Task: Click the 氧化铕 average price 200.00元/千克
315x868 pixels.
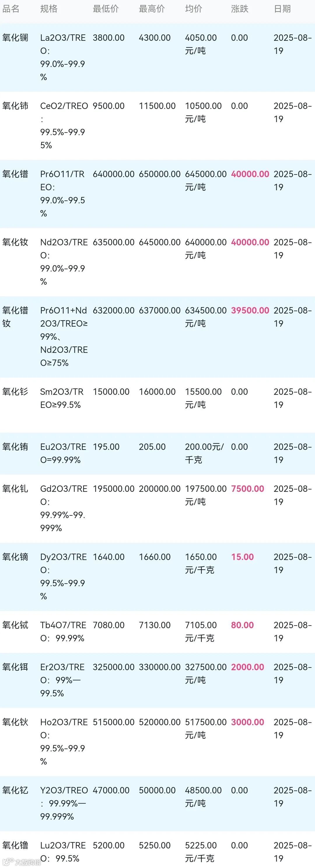Action: pos(204,453)
